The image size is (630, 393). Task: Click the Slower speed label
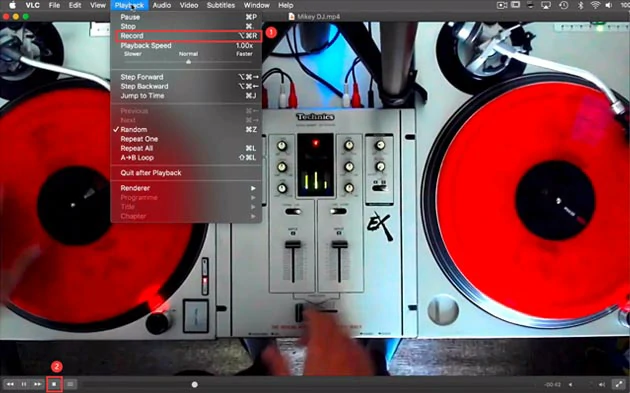click(133, 54)
